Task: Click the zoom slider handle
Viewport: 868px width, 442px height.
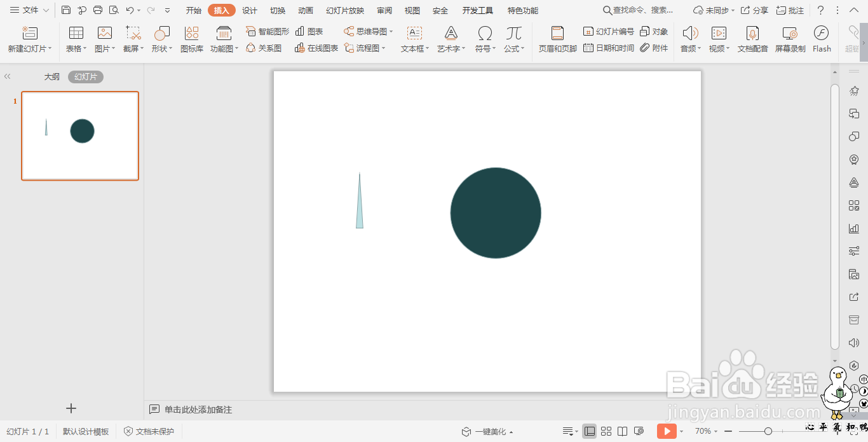Action: 768,431
